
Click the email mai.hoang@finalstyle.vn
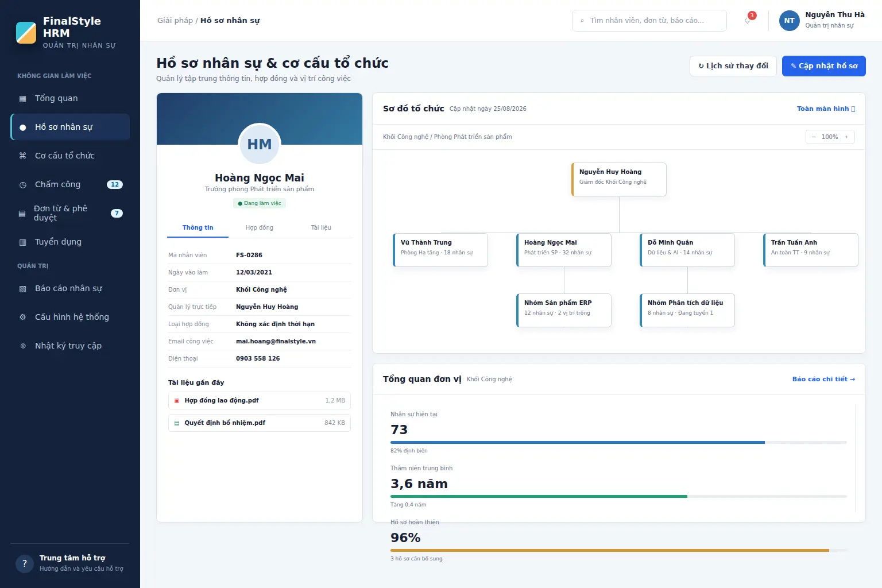pyautogui.click(x=276, y=342)
